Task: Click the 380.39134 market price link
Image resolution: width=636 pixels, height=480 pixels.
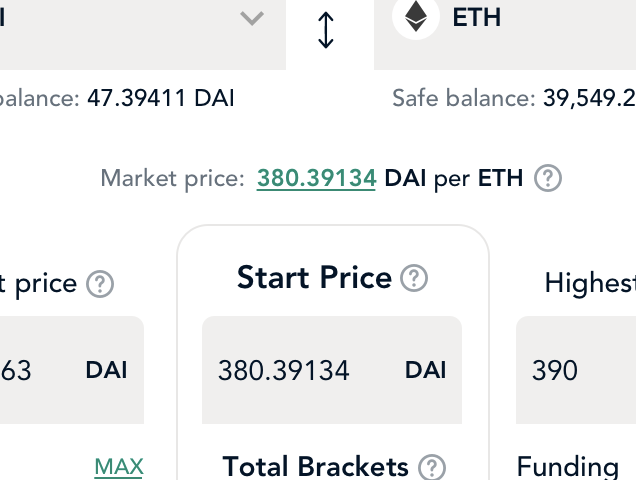Action: (x=316, y=179)
